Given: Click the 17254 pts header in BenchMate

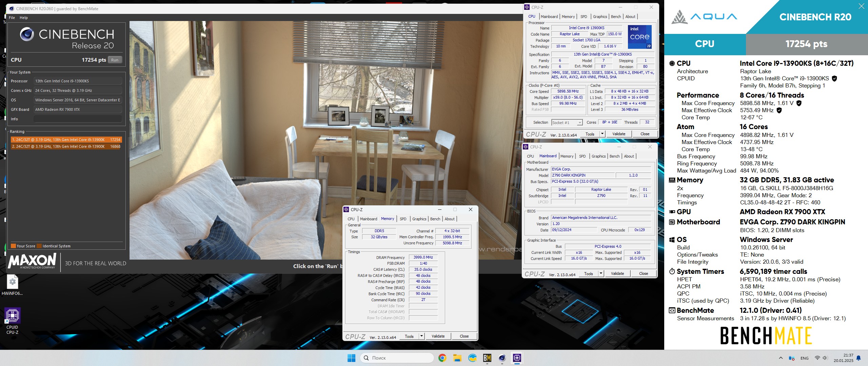Looking at the screenshot, I should (x=806, y=44).
